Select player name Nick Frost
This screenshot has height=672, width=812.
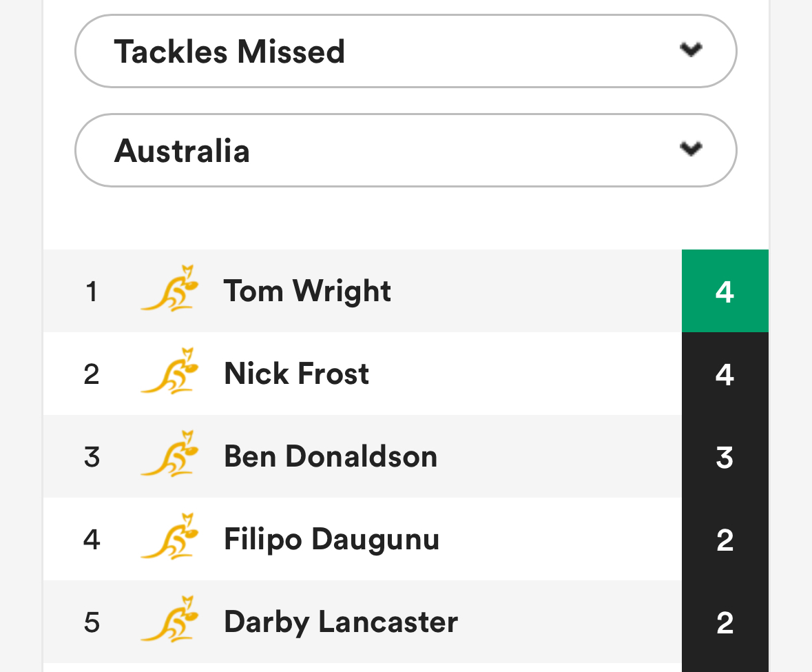point(297,374)
